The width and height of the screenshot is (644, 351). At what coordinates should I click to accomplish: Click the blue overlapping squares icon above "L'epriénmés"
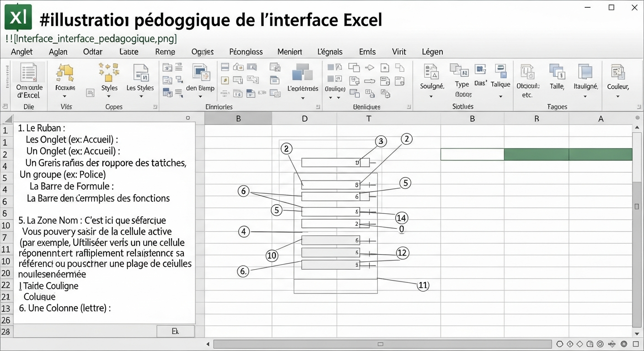tap(302, 72)
